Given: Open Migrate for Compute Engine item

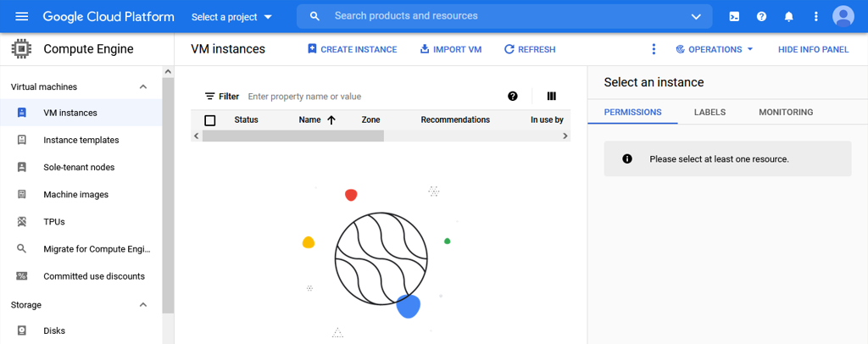Looking at the screenshot, I should coord(97,249).
